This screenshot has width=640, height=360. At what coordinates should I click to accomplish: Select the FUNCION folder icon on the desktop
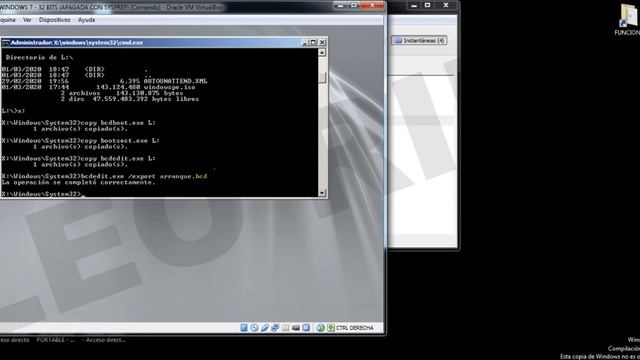tap(629, 15)
